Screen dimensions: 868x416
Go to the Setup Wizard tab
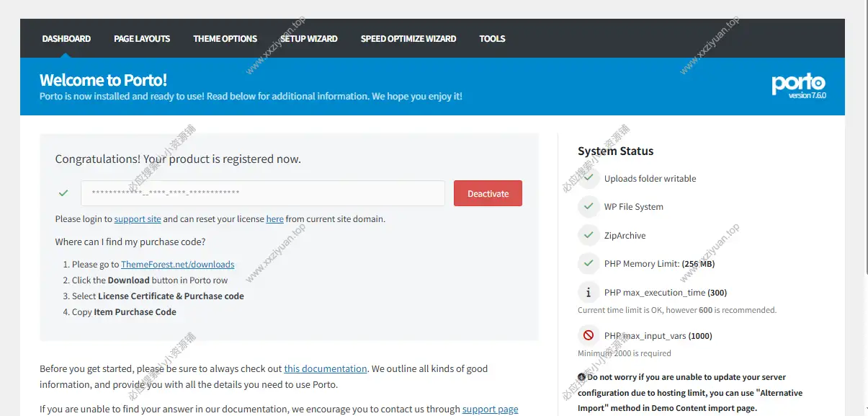point(308,39)
